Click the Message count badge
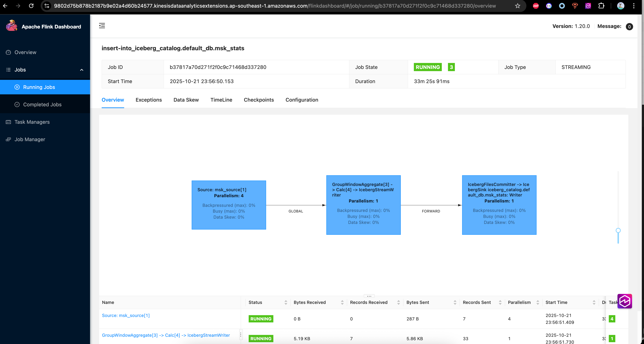The image size is (644, 344). click(x=629, y=26)
